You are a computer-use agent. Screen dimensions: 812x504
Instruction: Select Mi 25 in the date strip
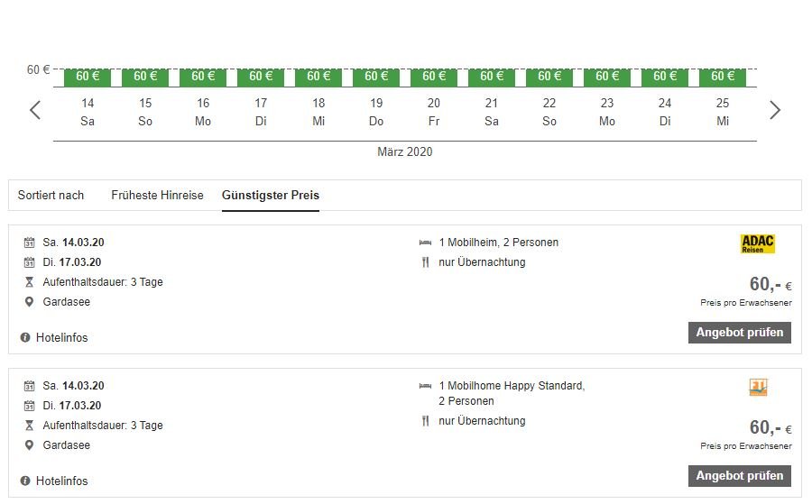click(x=723, y=112)
